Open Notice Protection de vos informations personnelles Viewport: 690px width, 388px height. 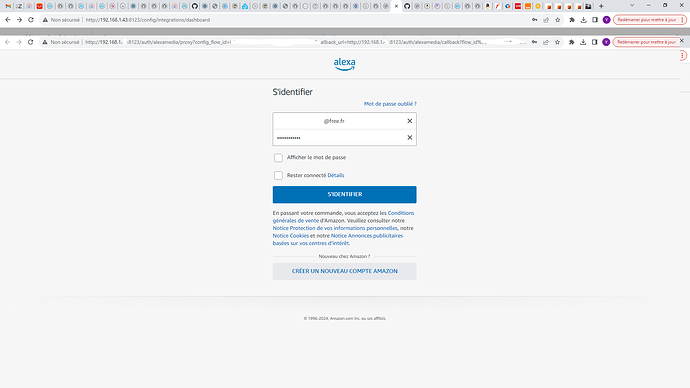pos(335,228)
